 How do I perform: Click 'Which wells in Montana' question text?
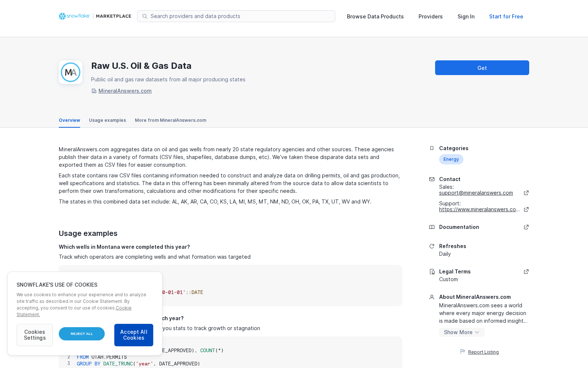[x=124, y=247]
